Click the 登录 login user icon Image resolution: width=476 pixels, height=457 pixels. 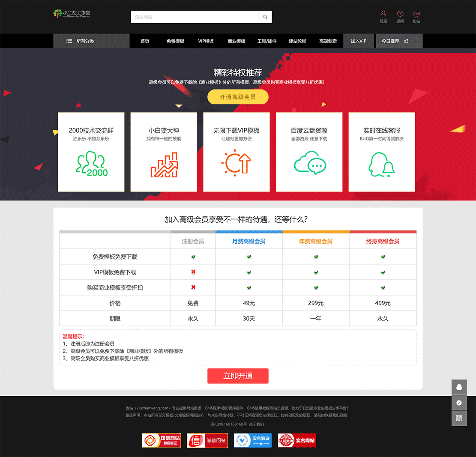pyautogui.click(x=383, y=14)
